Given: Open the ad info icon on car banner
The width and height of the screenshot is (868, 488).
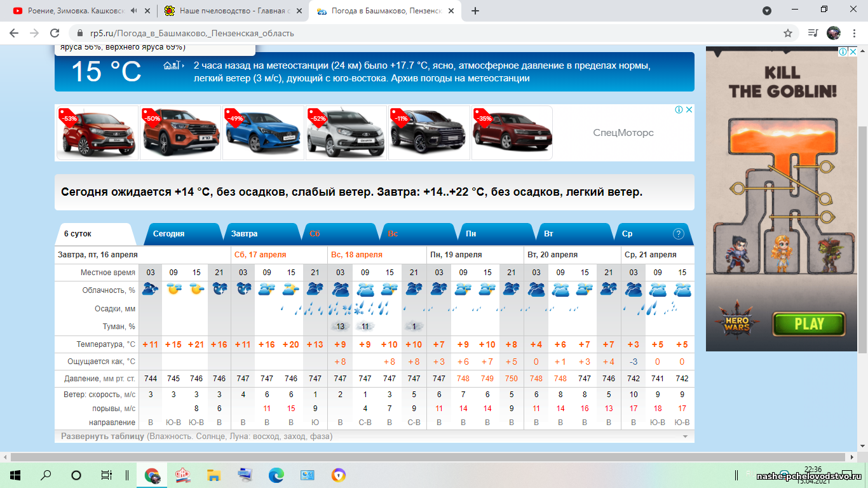Looking at the screenshot, I should click(679, 109).
